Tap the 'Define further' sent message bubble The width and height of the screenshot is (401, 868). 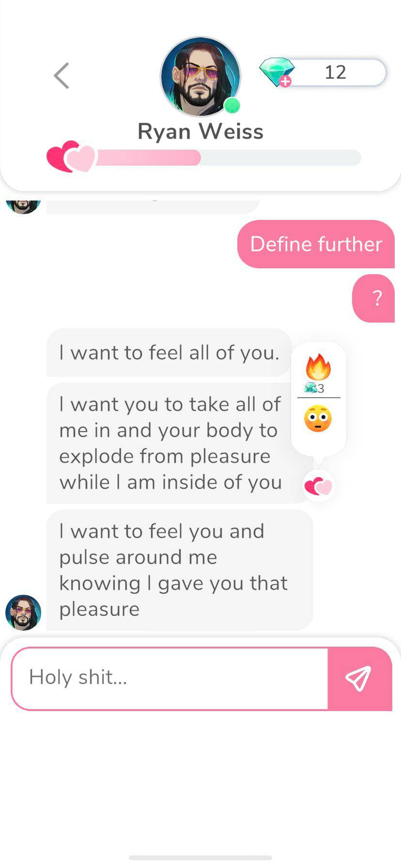click(316, 244)
